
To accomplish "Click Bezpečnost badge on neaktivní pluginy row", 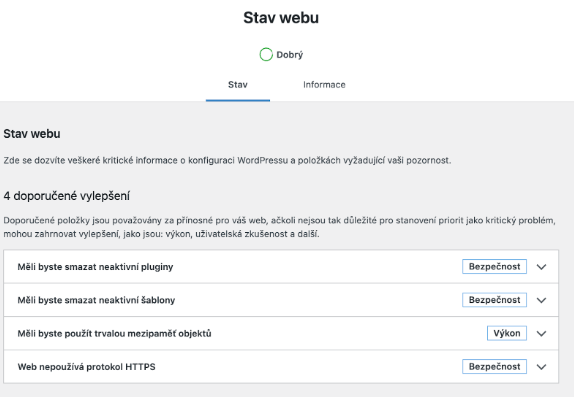I will click(x=494, y=267).
